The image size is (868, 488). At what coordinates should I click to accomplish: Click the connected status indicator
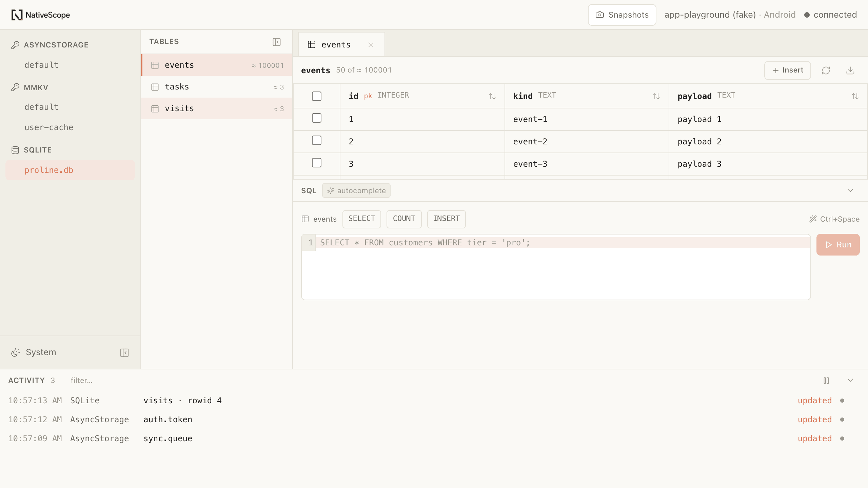coord(831,15)
